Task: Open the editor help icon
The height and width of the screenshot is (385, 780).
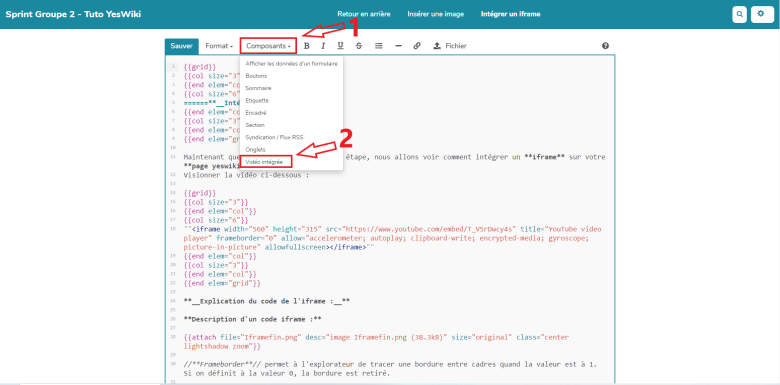Action: pyautogui.click(x=605, y=46)
